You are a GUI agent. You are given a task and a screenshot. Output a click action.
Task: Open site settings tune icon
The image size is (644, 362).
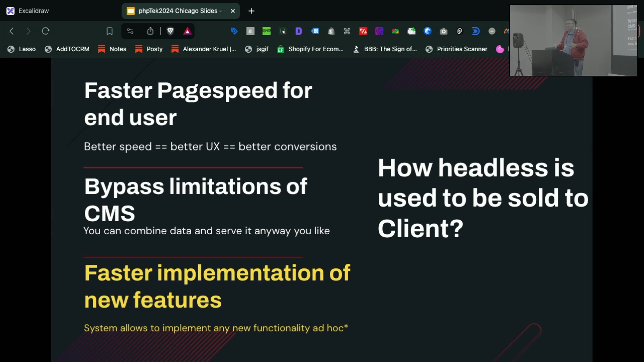(x=130, y=31)
